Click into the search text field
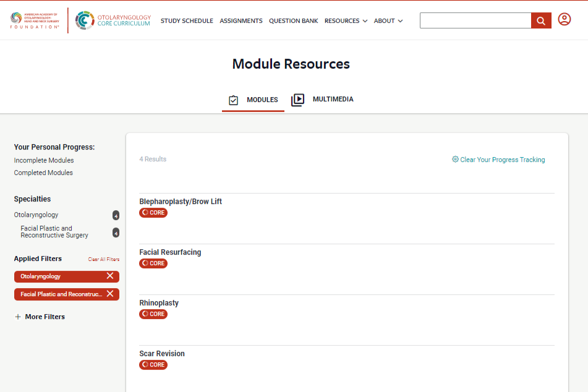The height and width of the screenshot is (392, 588). pos(475,21)
